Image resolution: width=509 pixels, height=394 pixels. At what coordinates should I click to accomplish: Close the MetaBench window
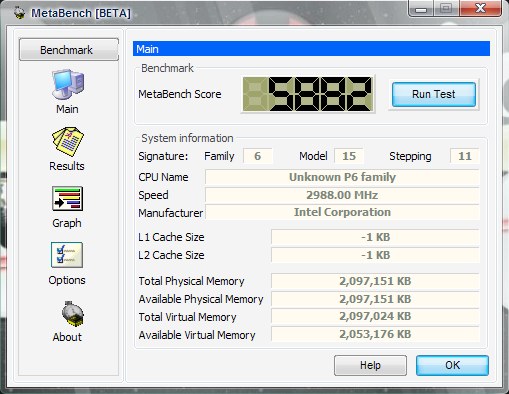(480, 8)
